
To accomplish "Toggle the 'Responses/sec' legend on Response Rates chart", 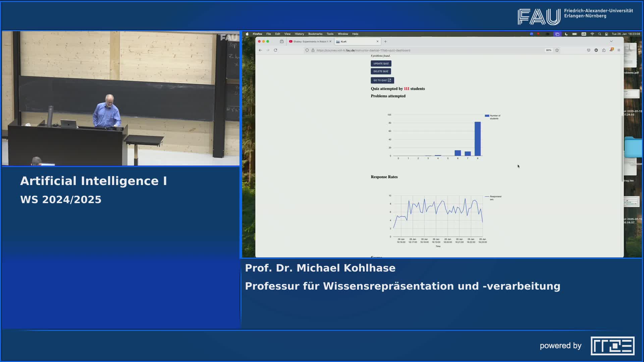I will 492,197.
